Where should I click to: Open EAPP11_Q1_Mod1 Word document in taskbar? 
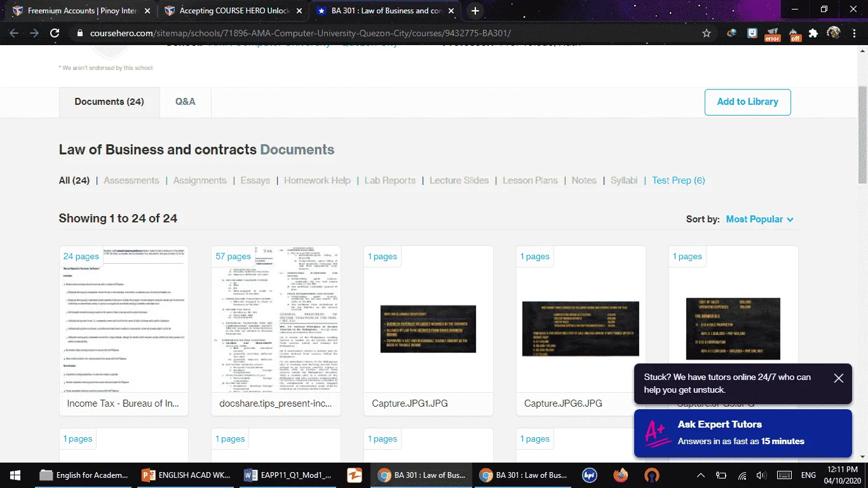click(x=287, y=475)
